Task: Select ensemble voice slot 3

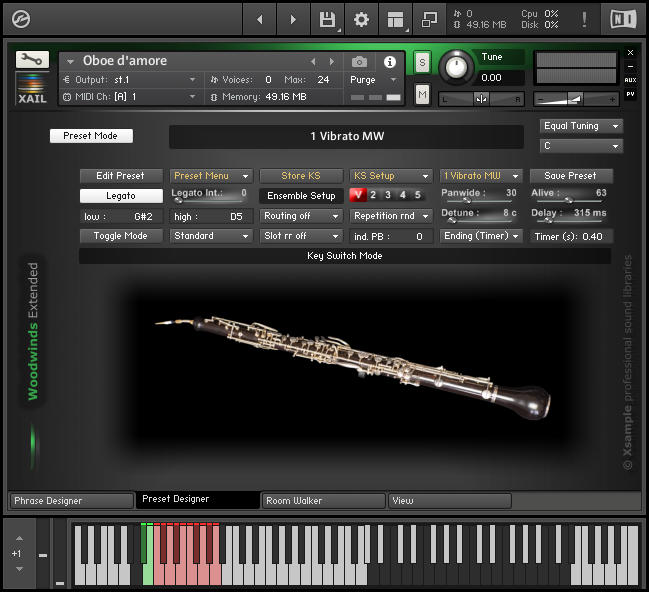Action: [388, 195]
